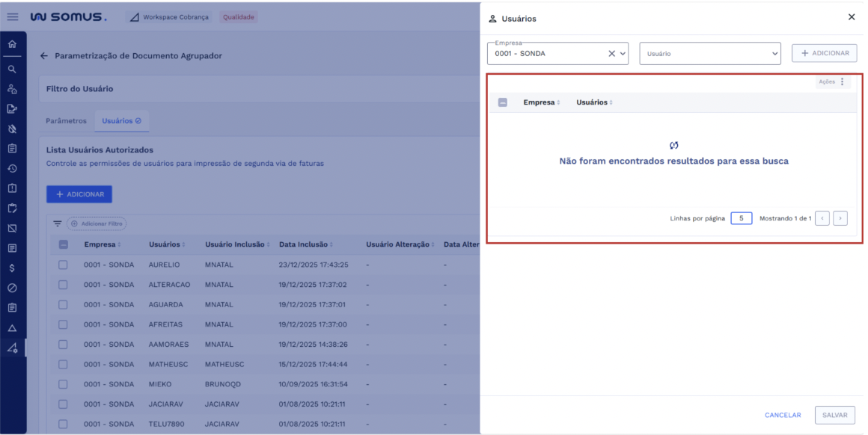Screen dimensions: 868x435
Task: Go to next page using right arrow
Action: (840, 218)
